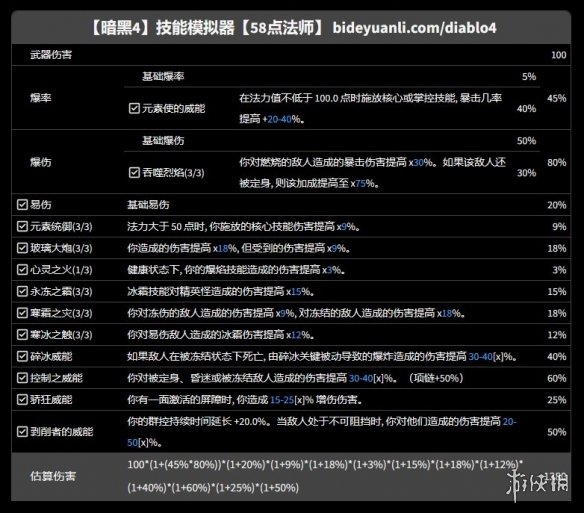
Task: Click the 剥削者的威能 value 50%
Action: [x=557, y=432]
